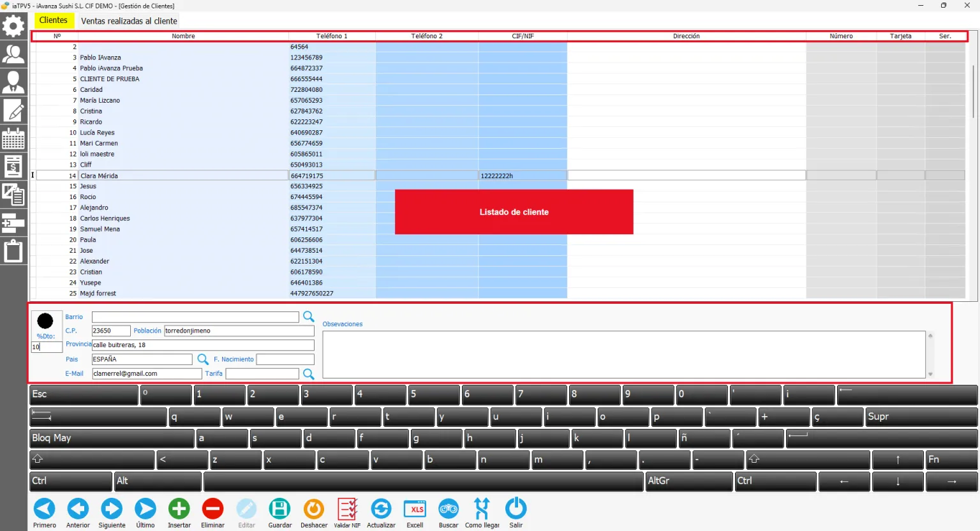Image resolution: width=980 pixels, height=531 pixels.
Task: Open the clipboard icon in the sidebar
Action: click(13, 251)
